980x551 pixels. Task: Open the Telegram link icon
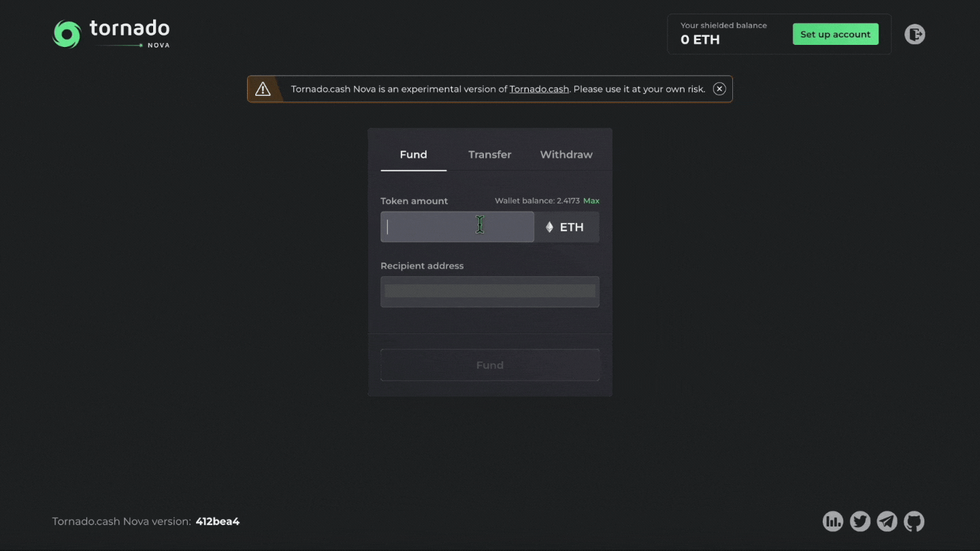coord(887,522)
